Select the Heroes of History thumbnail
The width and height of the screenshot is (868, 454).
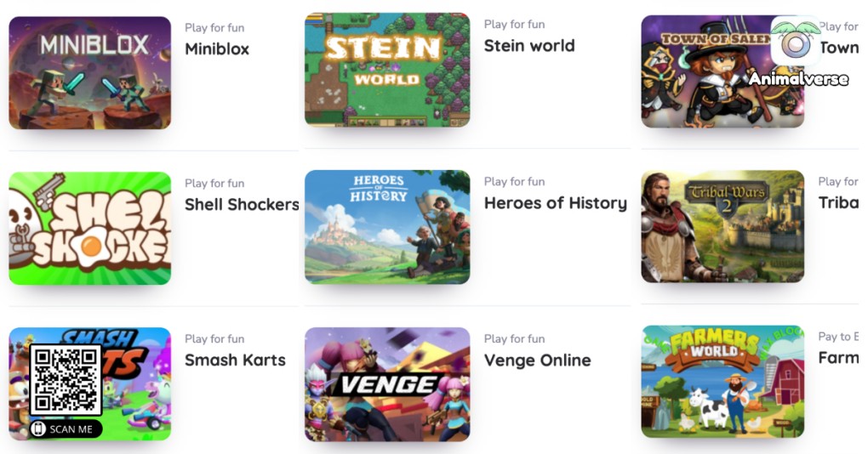click(387, 227)
